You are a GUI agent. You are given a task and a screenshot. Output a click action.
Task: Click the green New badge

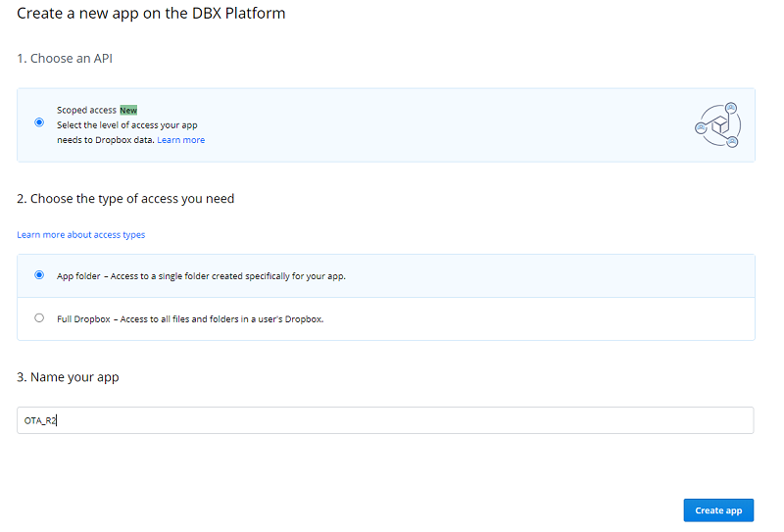tap(128, 110)
